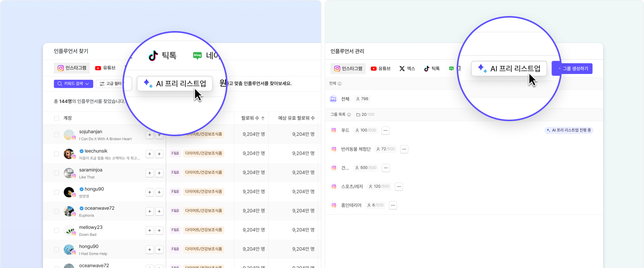Expand the ... menu for the 건... group
644x268 pixels.
pos(386,168)
